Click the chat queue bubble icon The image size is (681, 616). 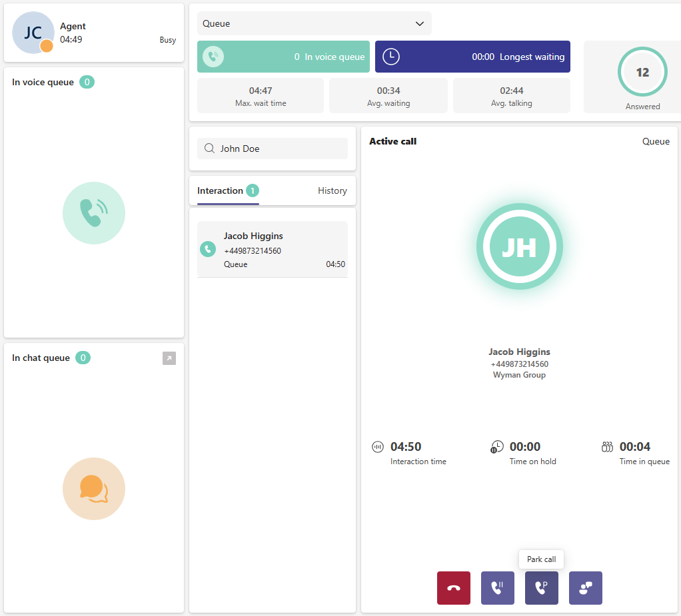point(94,489)
